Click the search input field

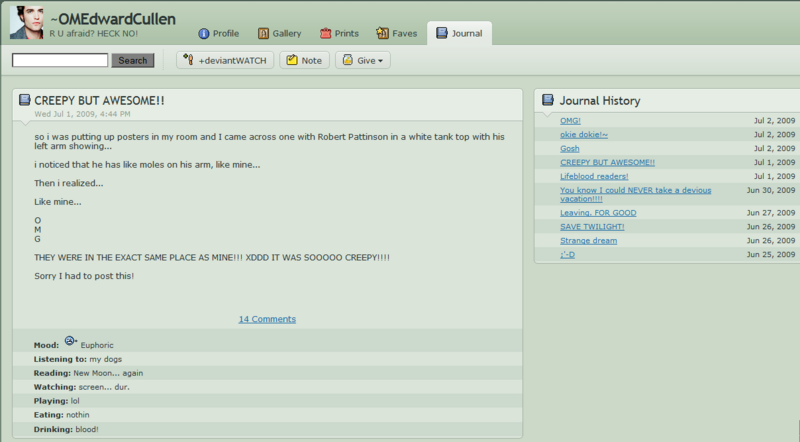[60, 61]
